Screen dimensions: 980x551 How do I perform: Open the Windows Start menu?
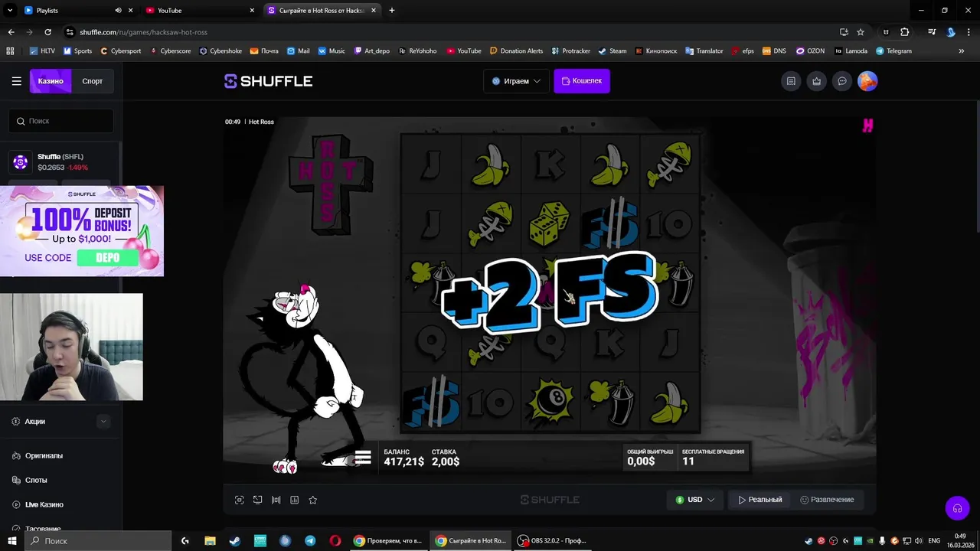coord(12,540)
